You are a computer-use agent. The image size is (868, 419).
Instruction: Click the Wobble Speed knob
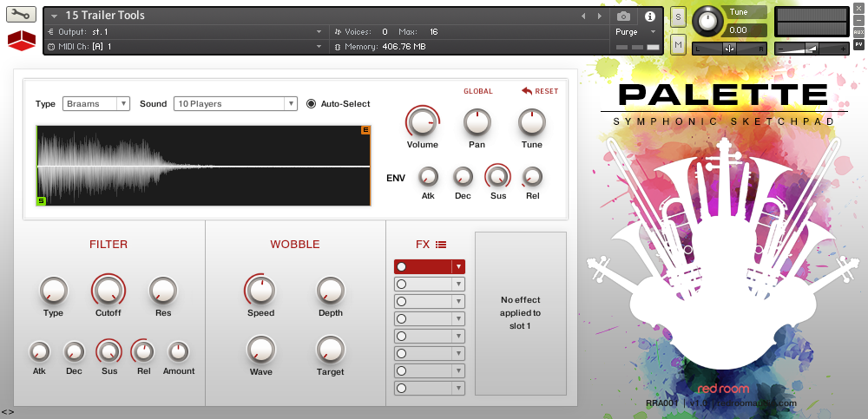click(x=260, y=290)
